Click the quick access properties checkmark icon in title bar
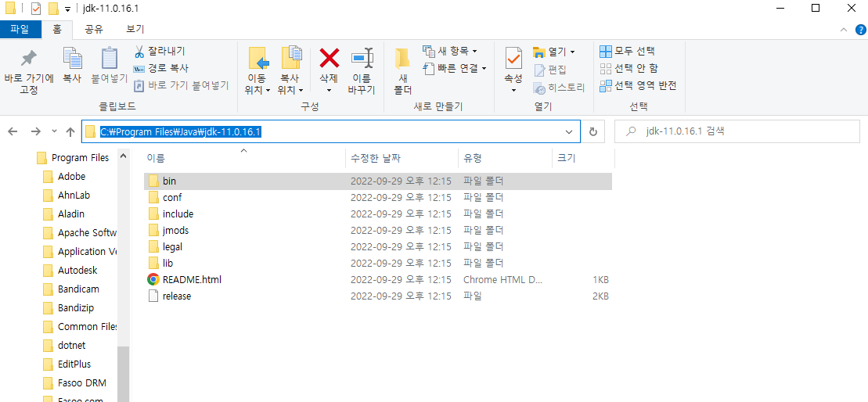The height and width of the screenshot is (402, 868). [36, 9]
